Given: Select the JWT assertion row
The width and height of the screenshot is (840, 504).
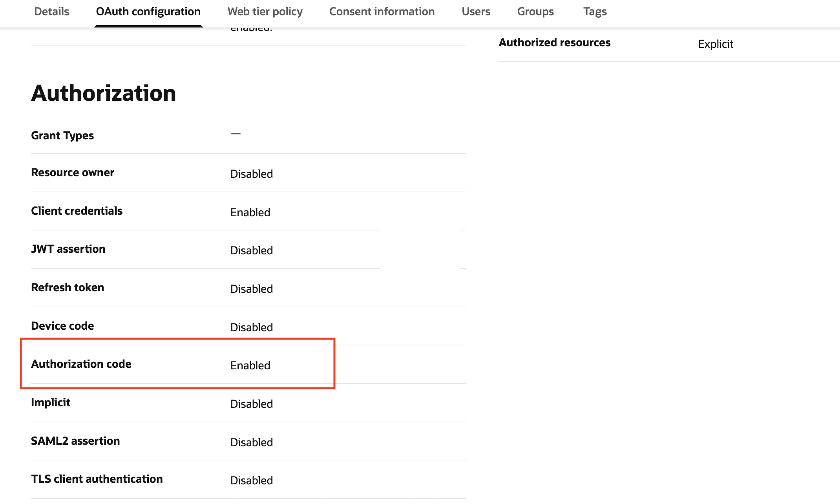Looking at the screenshot, I should click(x=68, y=248).
